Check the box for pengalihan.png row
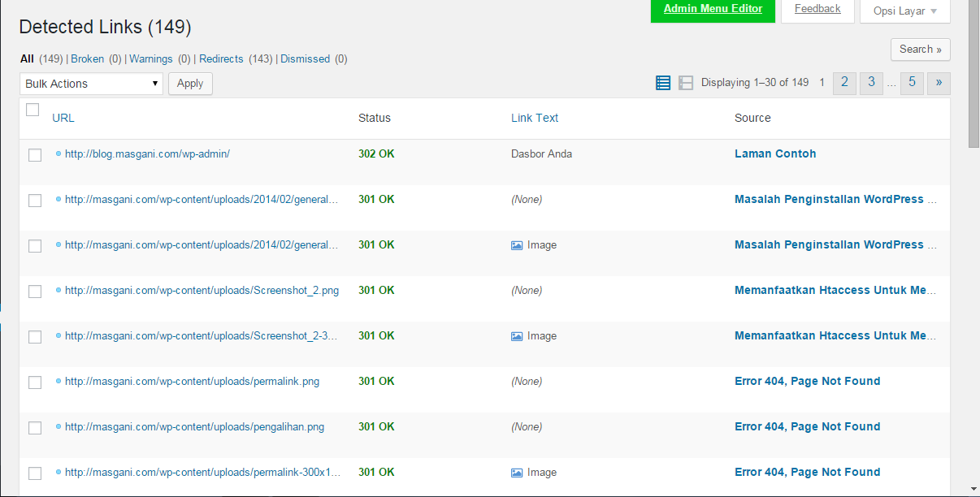The width and height of the screenshot is (980, 497). pos(35,428)
